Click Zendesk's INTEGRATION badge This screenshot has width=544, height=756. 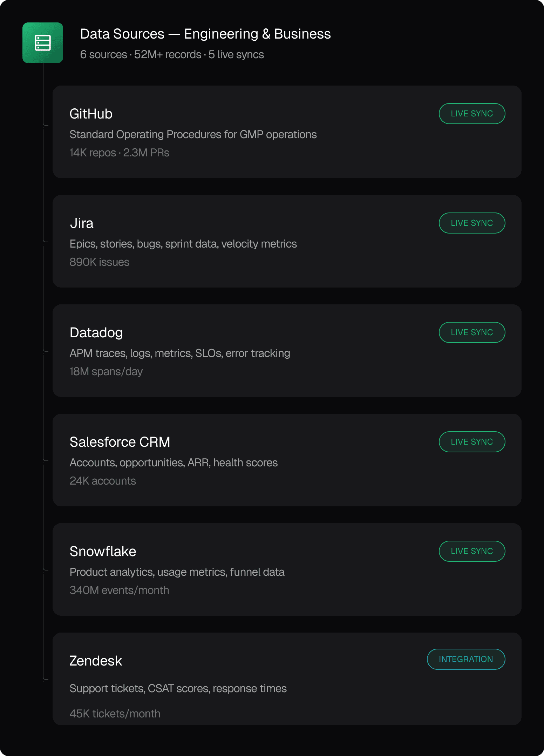tap(465, 659)
